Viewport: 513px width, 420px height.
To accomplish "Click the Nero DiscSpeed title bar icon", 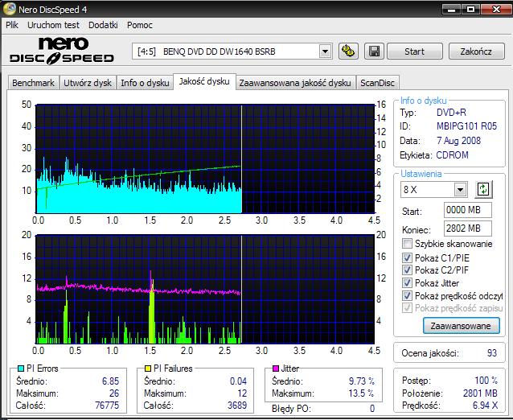I will [9, 9].
